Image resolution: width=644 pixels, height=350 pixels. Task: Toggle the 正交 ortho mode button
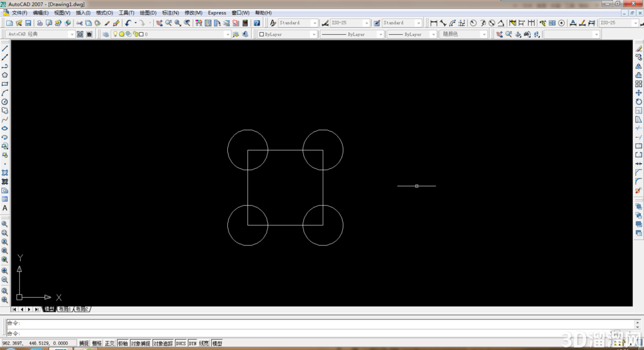[109, 343]
